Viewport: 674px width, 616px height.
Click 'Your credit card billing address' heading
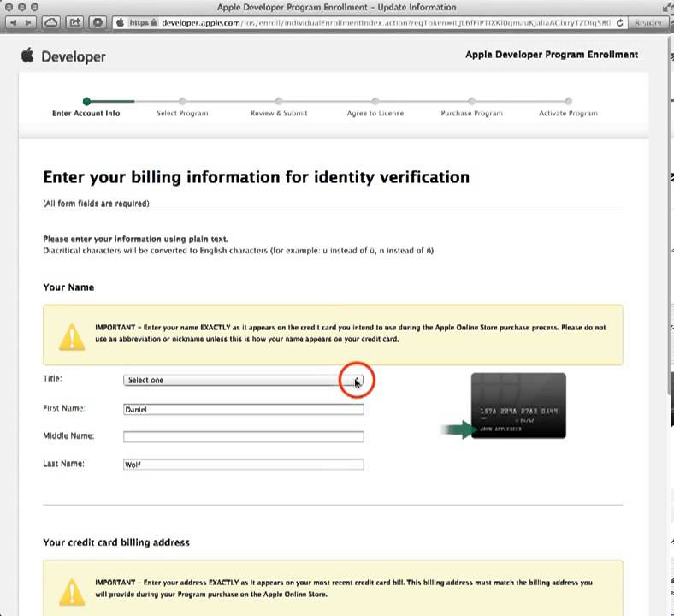(x=116, y=542)
